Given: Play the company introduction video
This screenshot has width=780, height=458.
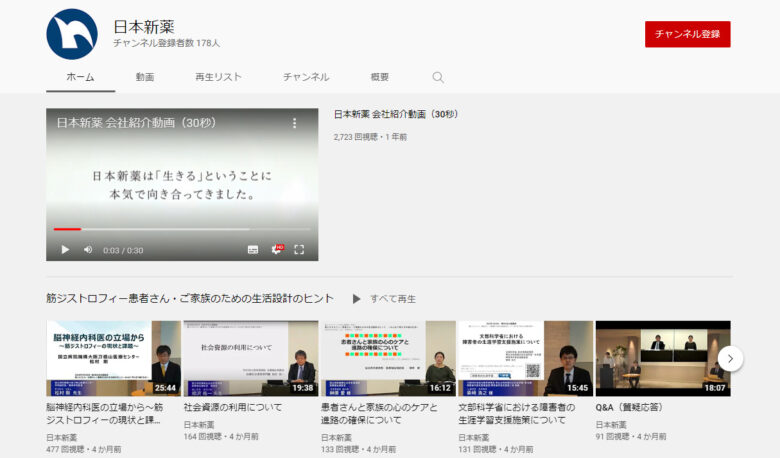Looking at the screenshot, I should 65,250.
